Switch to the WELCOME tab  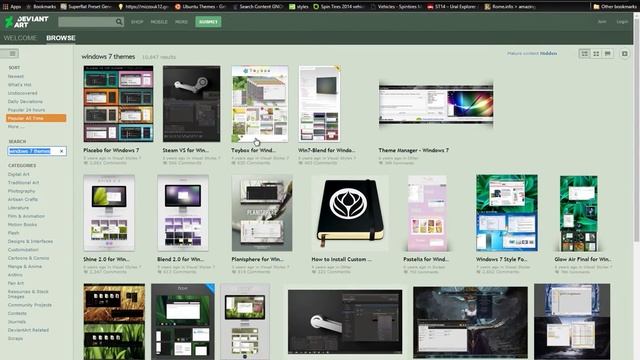point(20,38)
